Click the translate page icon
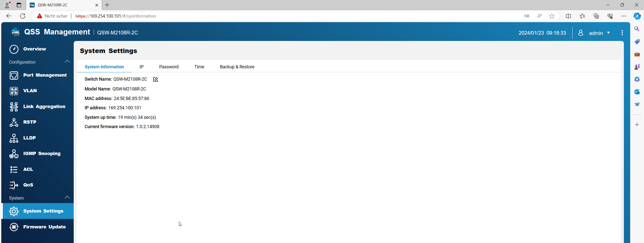Screen dimensions: 644x243 [x=527, y=16]
